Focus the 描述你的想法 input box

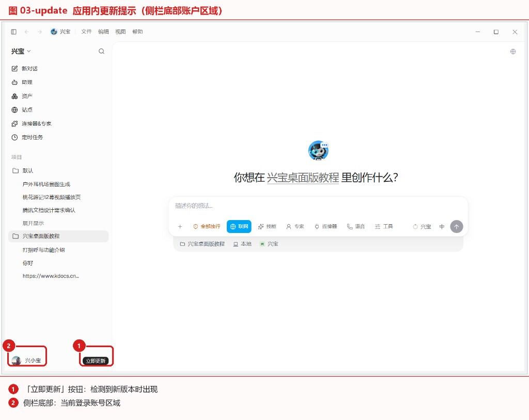tap(318, 206)
